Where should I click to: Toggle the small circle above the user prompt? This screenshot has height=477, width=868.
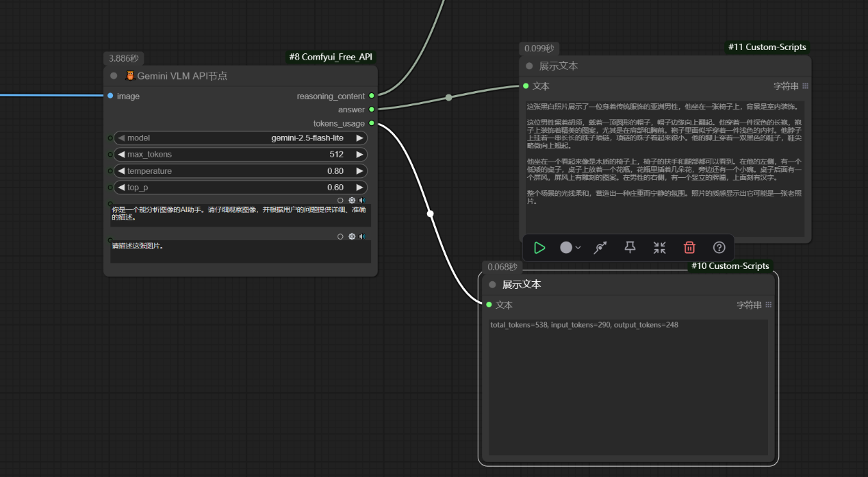[x=340, y=236]
